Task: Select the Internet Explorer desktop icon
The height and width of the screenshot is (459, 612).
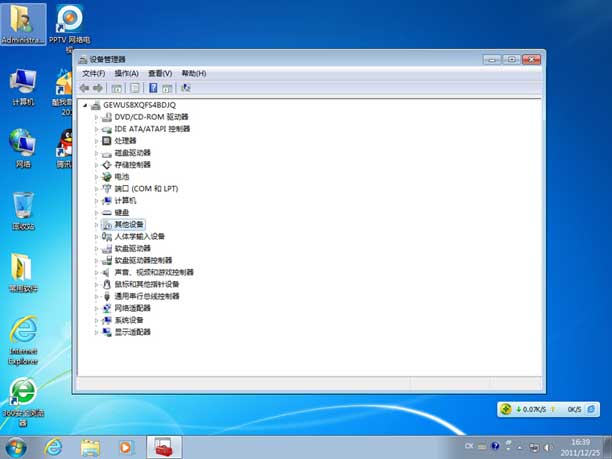Action: pyautogui.click(x=23, y=340)
